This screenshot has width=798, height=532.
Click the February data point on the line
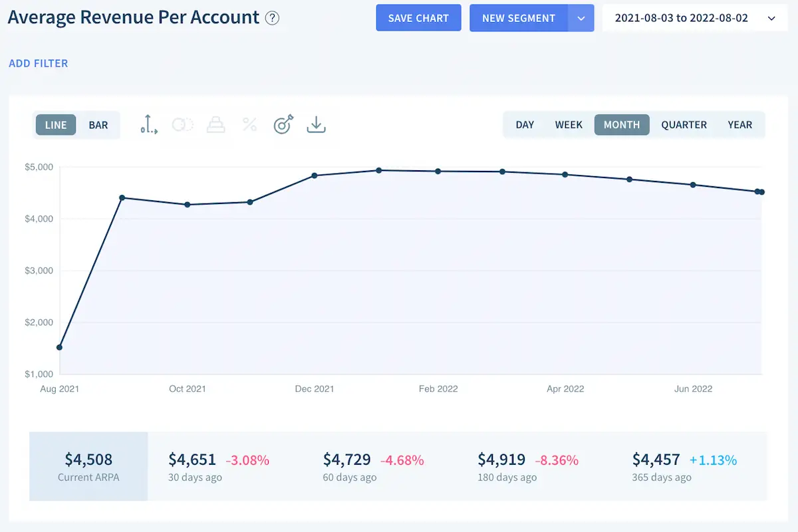pyautogui.click(x=438, y=171)
